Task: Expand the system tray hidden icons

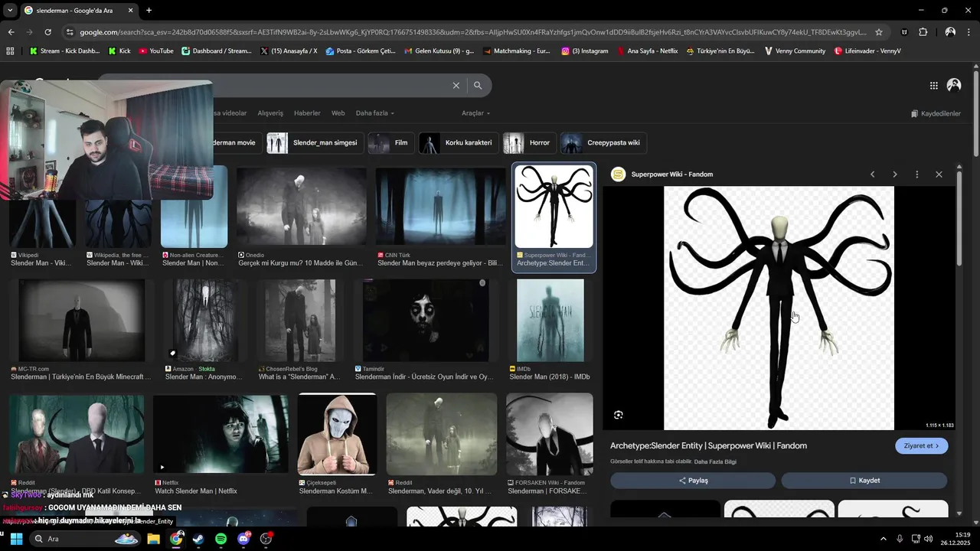Action: pyautogui.click(x=883, y=539)
